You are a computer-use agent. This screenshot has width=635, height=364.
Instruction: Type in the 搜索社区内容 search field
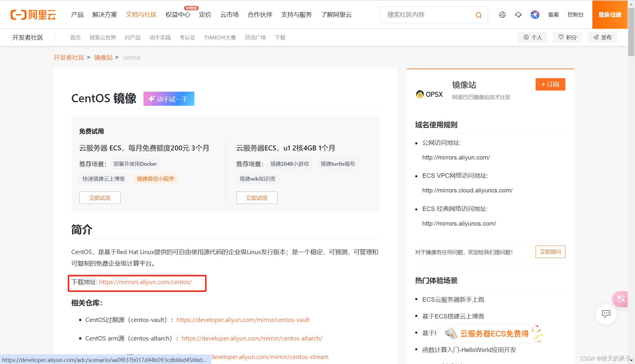(426, 15)
